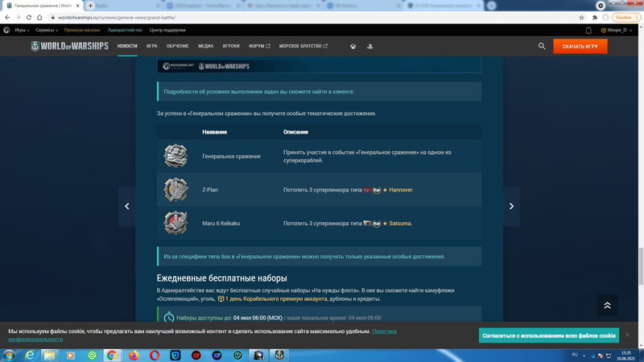Image resolution: width=644 pixels, height=362 pixels.
Task: Click the Описание column header
Action: [x=295, y=132]
